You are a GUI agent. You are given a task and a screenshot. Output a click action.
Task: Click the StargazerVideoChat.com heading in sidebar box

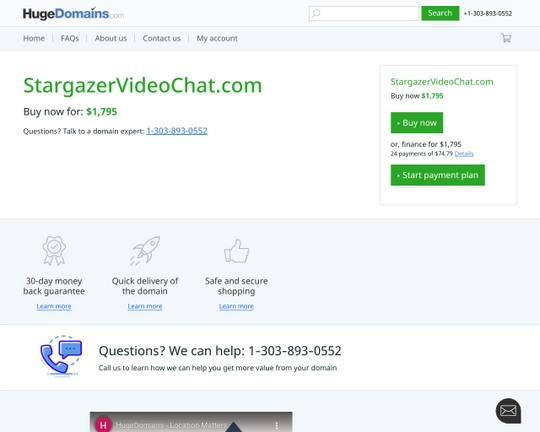pos(442,82)
